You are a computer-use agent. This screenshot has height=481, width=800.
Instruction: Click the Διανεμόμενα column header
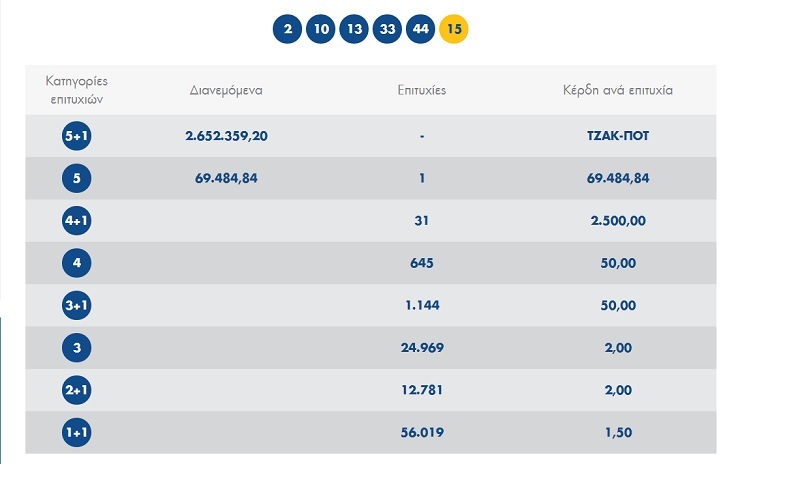(x=226, y=90)
